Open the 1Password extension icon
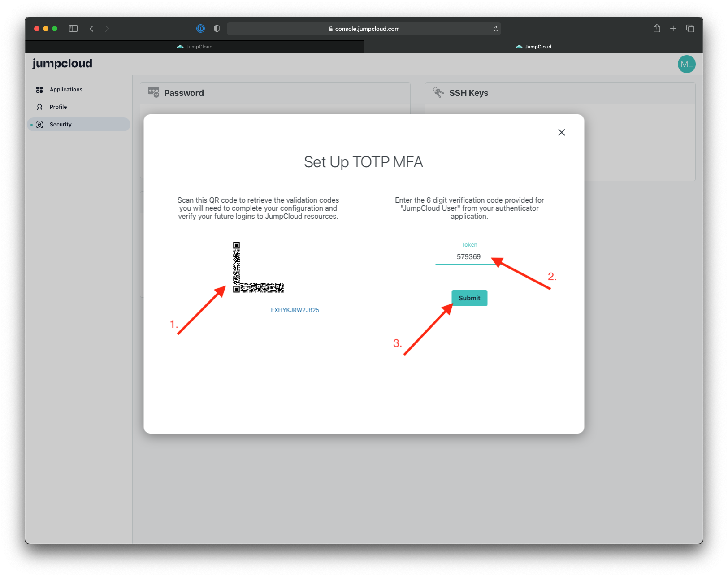 [200, 29]
